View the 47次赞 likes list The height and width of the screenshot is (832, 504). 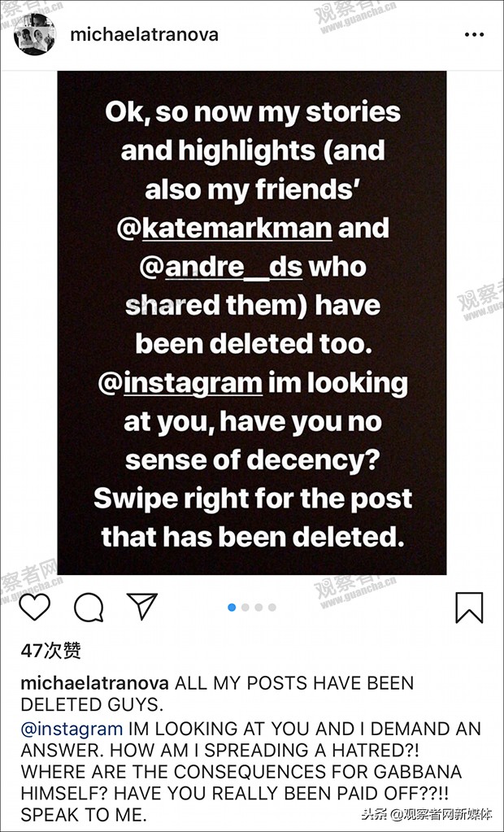tap(51, 651)
